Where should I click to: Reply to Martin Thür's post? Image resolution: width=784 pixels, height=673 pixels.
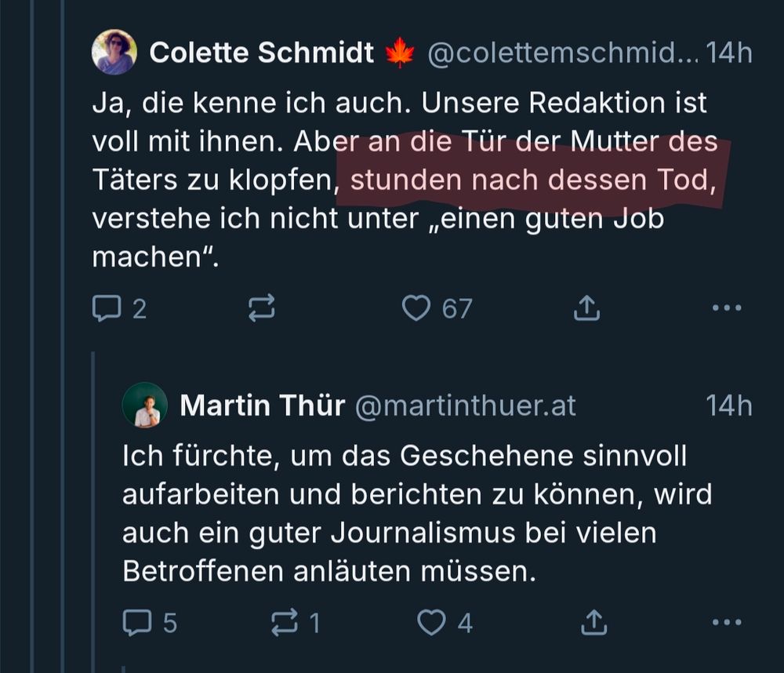(136, 623)
